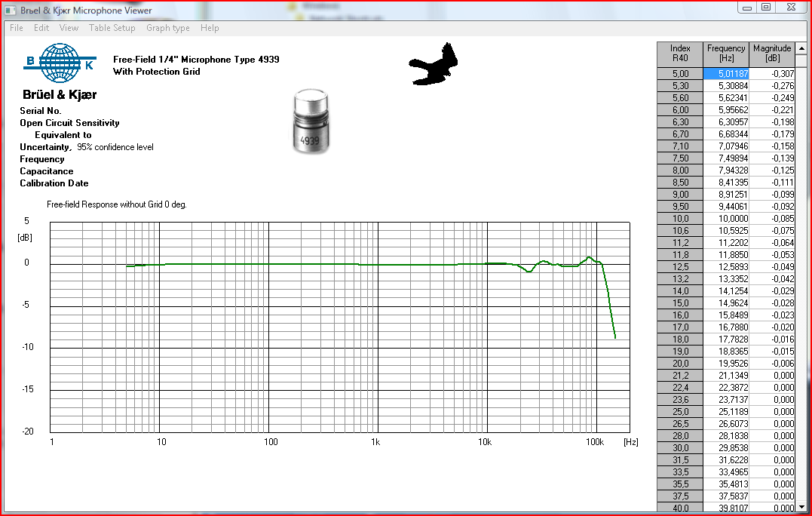Select frequency cell 10,0000
The image size is (812, 516).
point(726,219)
